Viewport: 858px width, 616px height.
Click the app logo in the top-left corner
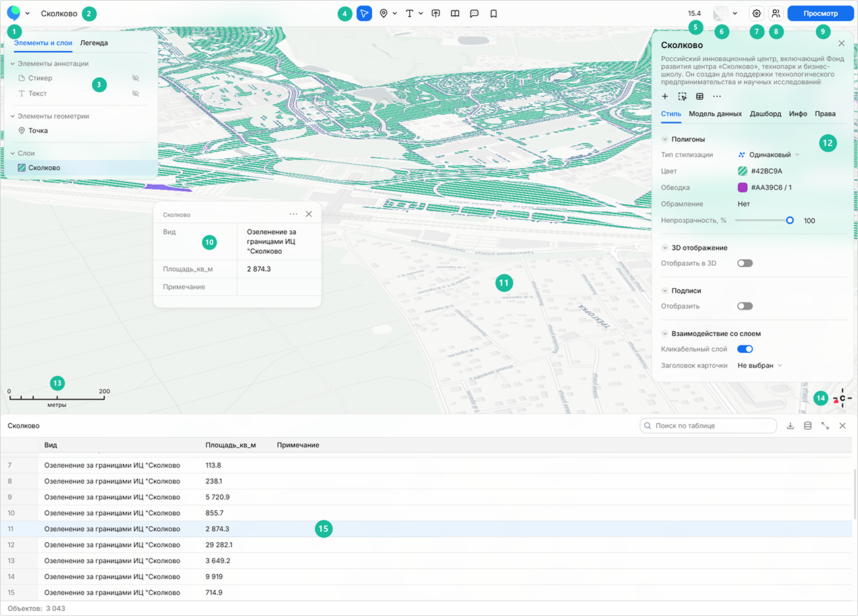click(13, 13)
